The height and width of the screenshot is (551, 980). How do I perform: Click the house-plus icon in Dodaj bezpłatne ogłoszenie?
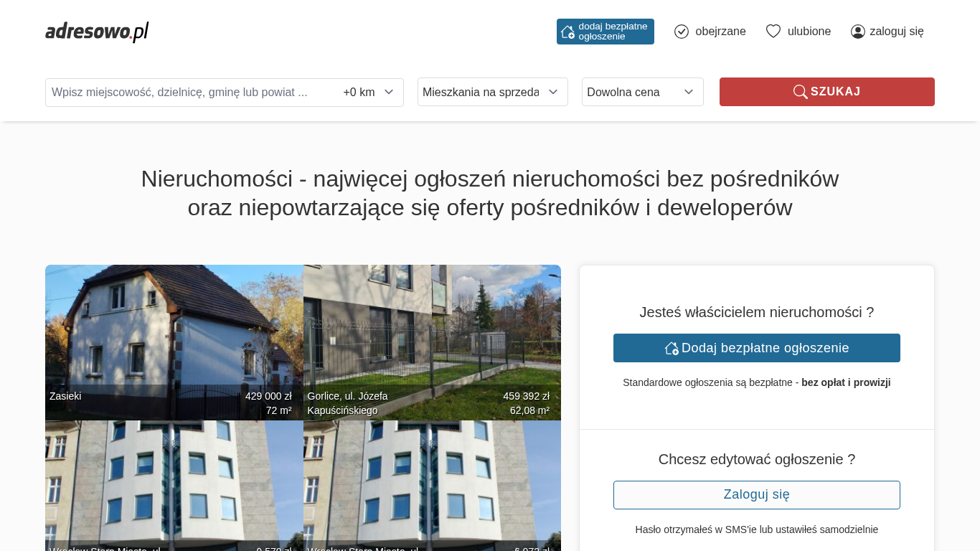[672, 348]
